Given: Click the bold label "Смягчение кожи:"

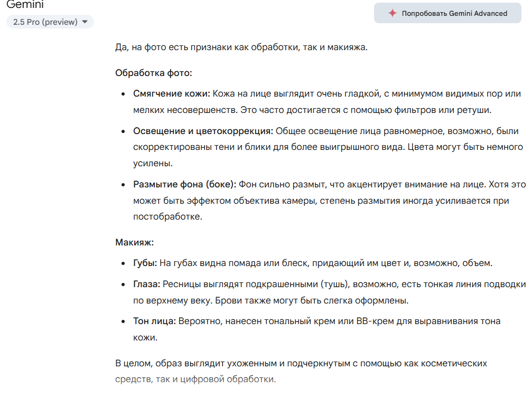Looking at the screenshot, I should 172,93.
